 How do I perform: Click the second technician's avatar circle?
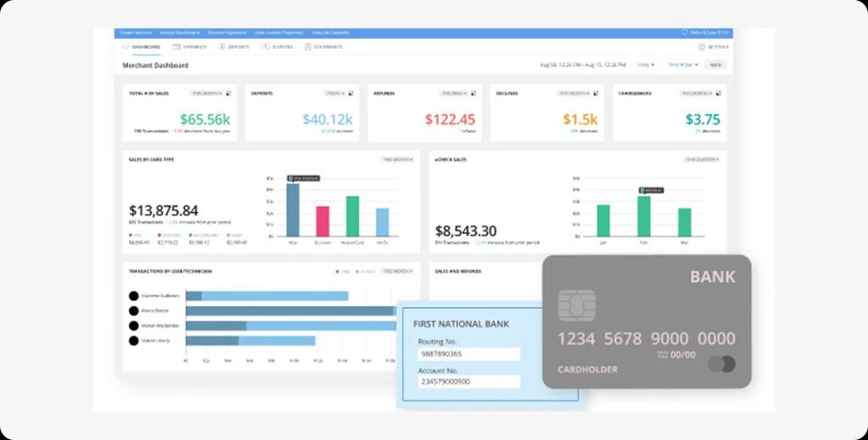pyautogui.click(x=133, y=311)
